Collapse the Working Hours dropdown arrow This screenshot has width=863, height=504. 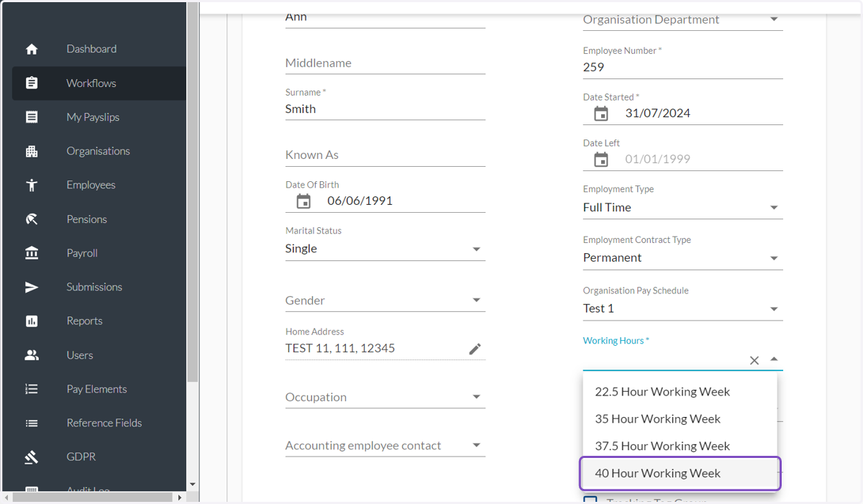pos(774,359)
